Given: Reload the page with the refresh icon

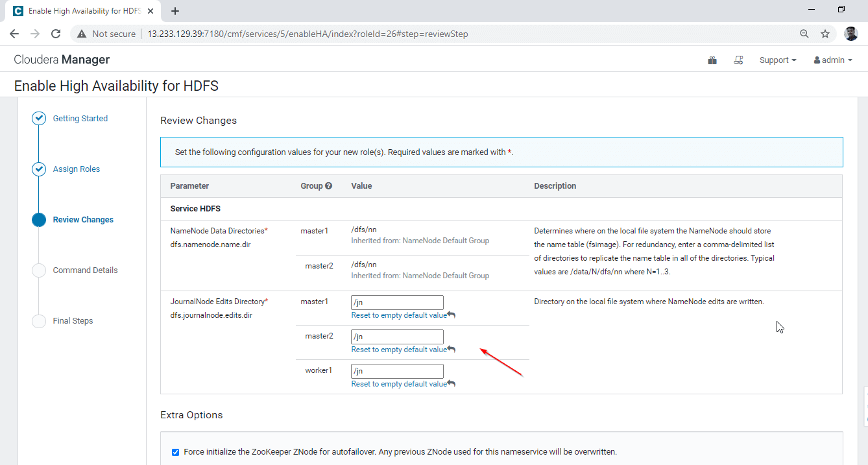Looking at the screenshot, I should tap(56, 34).
